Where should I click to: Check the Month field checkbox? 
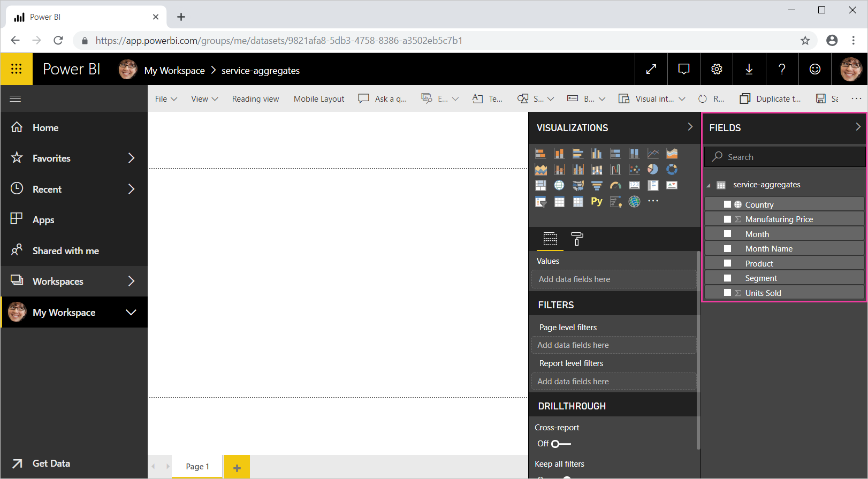727,234
